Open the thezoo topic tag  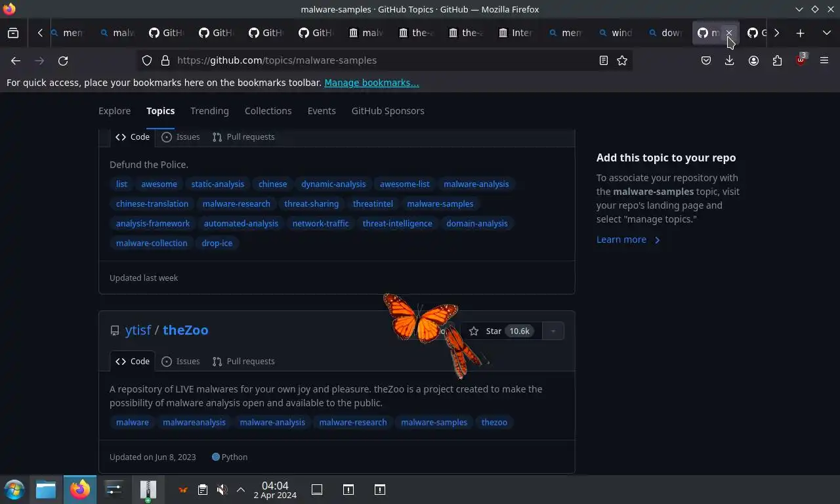[x=494, y=423]
